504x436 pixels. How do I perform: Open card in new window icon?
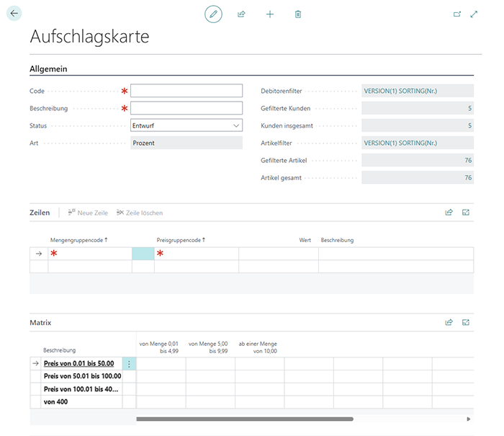tap(456, 14)
